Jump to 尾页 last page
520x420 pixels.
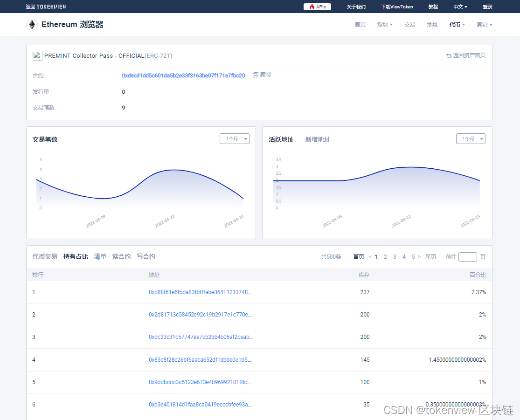[431, 256]
